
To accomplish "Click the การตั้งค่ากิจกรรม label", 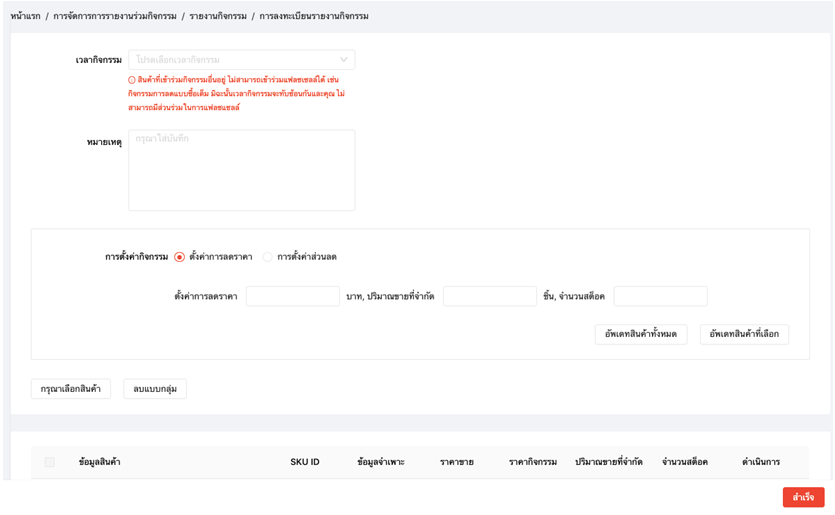I will (x=136, y=257).
